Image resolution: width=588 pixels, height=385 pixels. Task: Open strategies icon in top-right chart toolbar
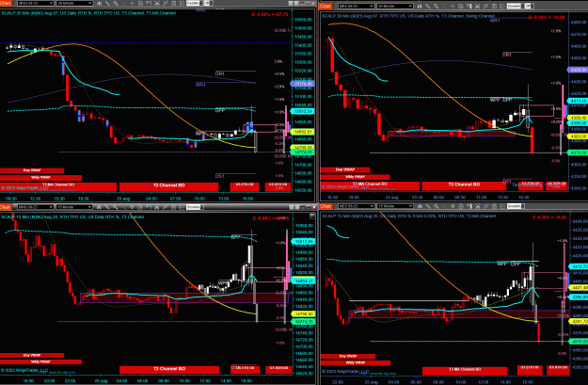494,6
